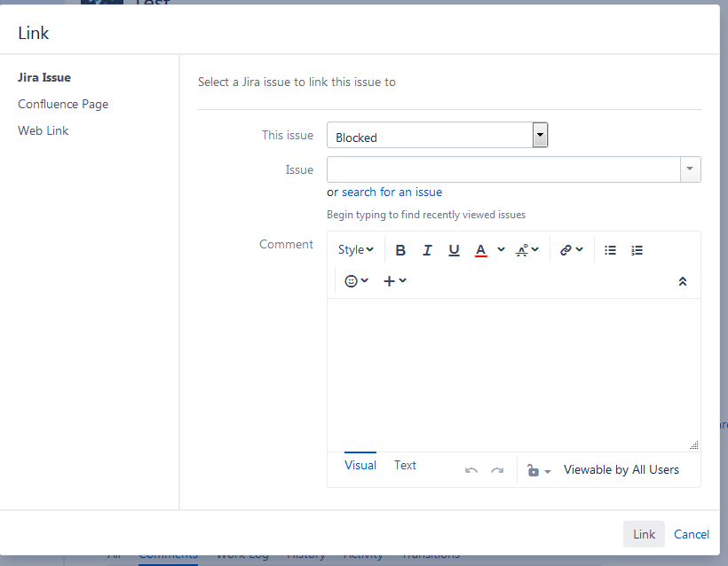Click the undo arrow in editor
The image size is (728, 566).
pos(471,470)
